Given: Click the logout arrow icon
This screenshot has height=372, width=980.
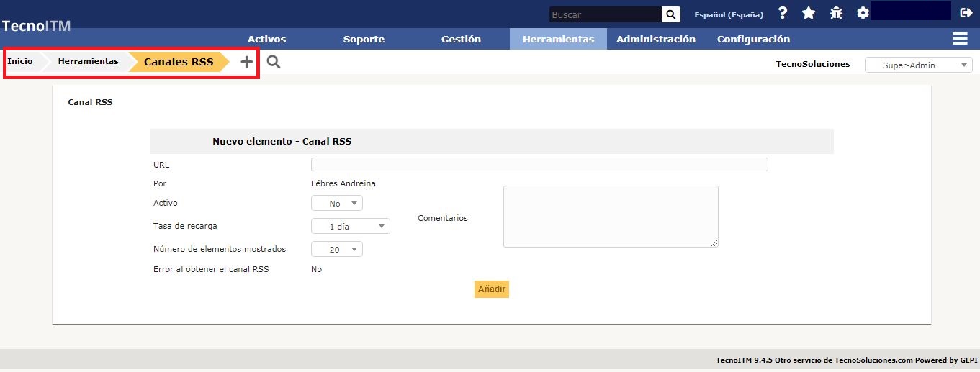Looking at the screenshot, I should (966, 13).
